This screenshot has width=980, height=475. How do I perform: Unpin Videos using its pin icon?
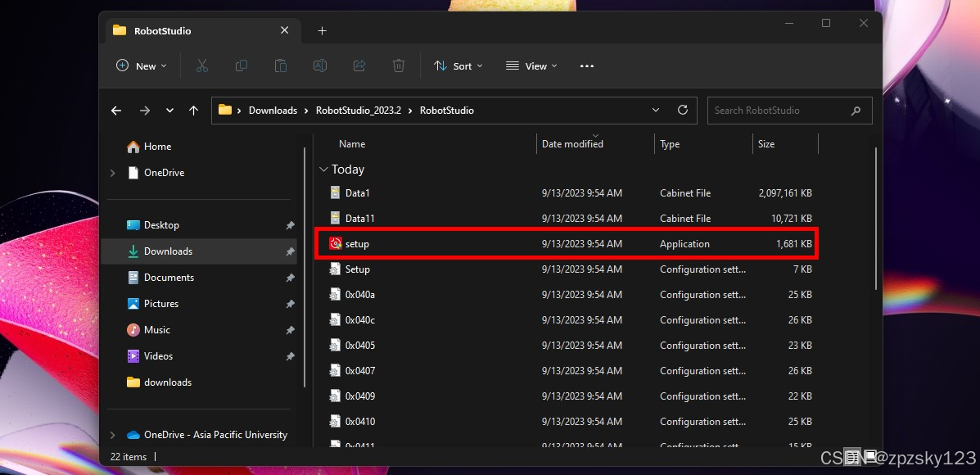(x=290, y=356)
